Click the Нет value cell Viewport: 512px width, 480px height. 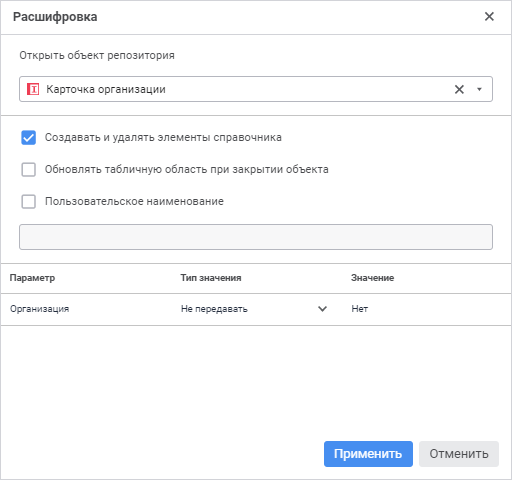tap(360, 309)
